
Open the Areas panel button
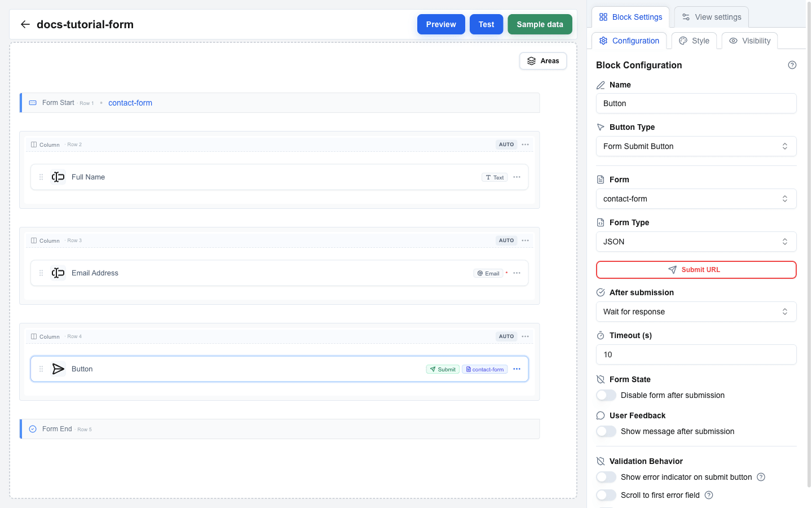[543, 61]
